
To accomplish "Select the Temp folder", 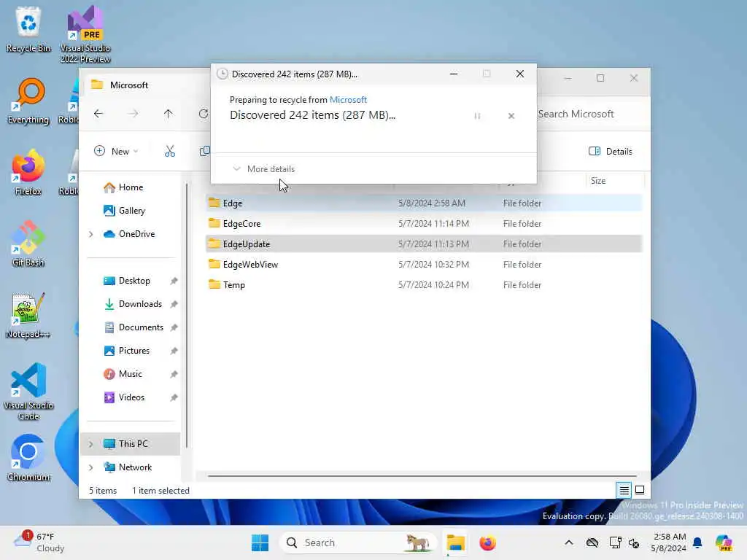I will click(x=424, y=285).
